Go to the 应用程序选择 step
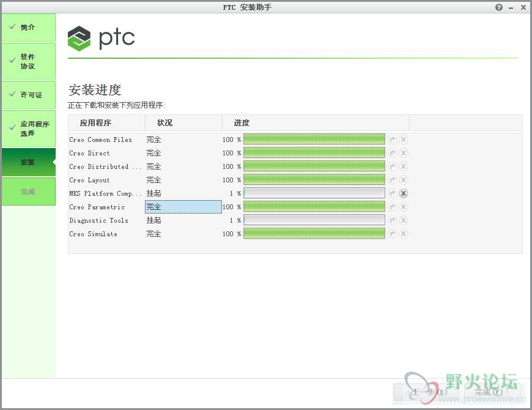Screen dimensions: 532x410 point(29,129)
